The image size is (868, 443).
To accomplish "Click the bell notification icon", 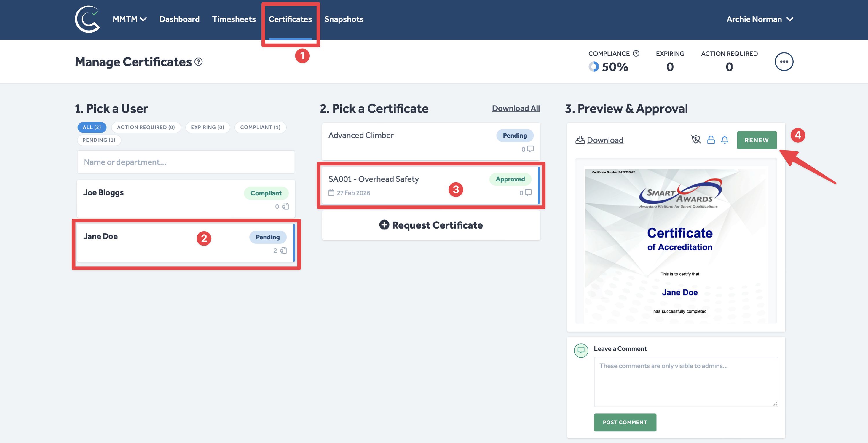I will coord(724,140).
